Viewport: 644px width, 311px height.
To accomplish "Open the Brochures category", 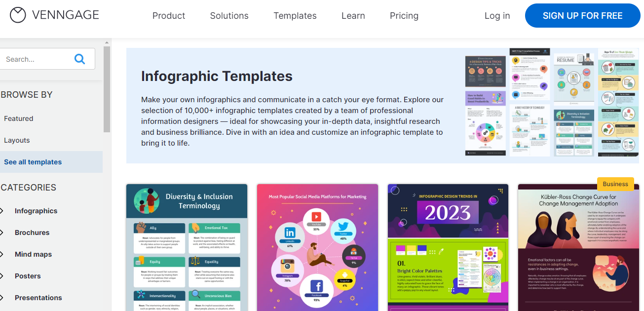I will [x=32, y=233].
